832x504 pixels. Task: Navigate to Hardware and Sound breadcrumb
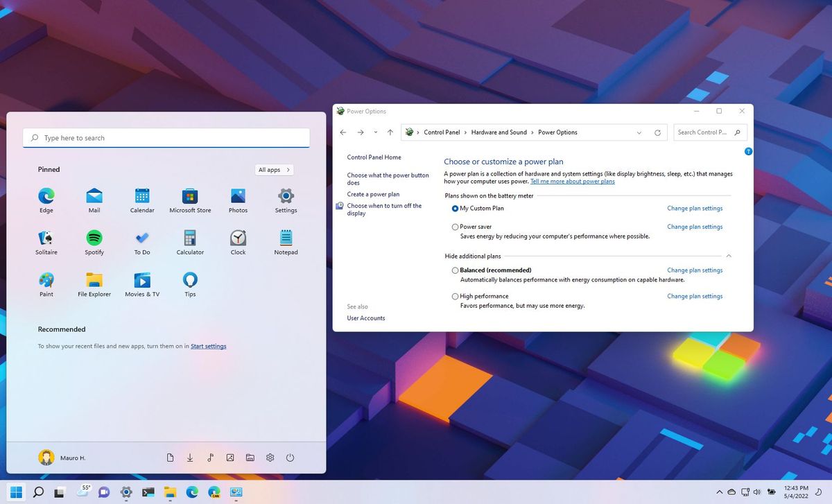click(x=499, y=132)
